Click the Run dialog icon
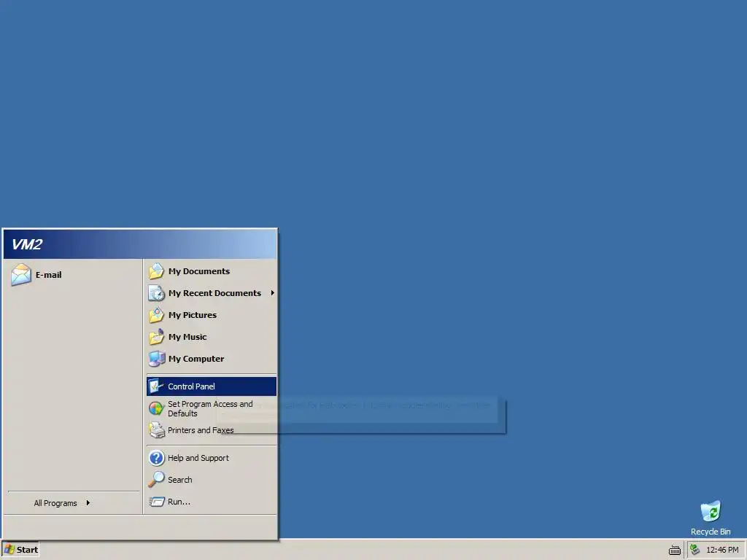 point(156,502)
